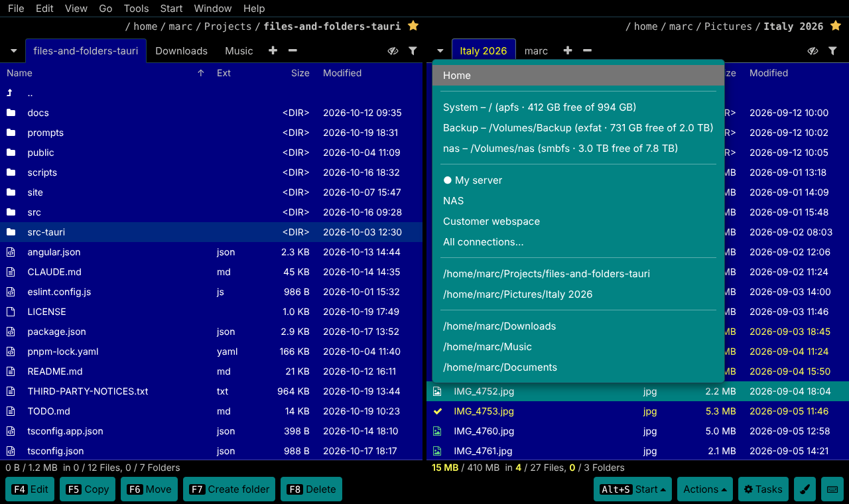
Task: Choose All connections... in dropdown
Action: click(578, 242)
